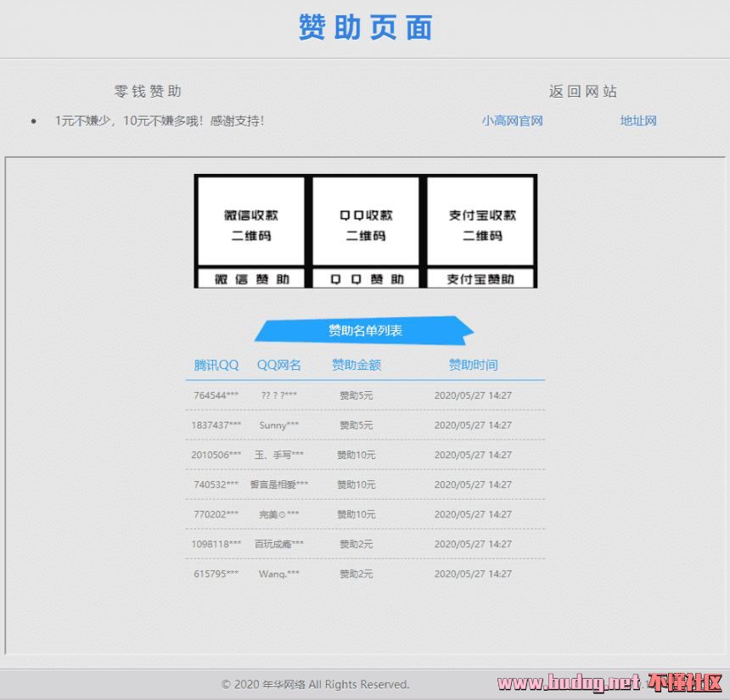Image resolution: width=730 pixels, height=700 pixels.
Task: Click the QQ网名 column header
Action: tap(279, 365)
